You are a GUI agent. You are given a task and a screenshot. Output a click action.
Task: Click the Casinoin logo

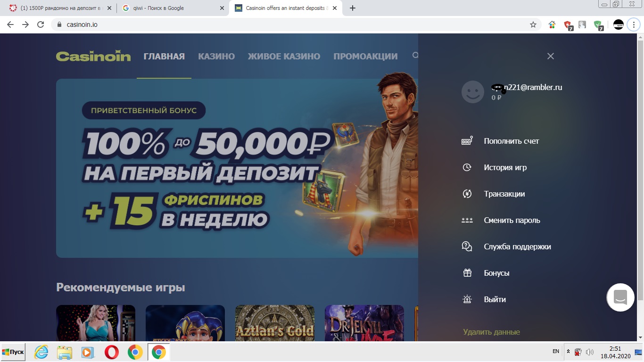pos(93,56)
